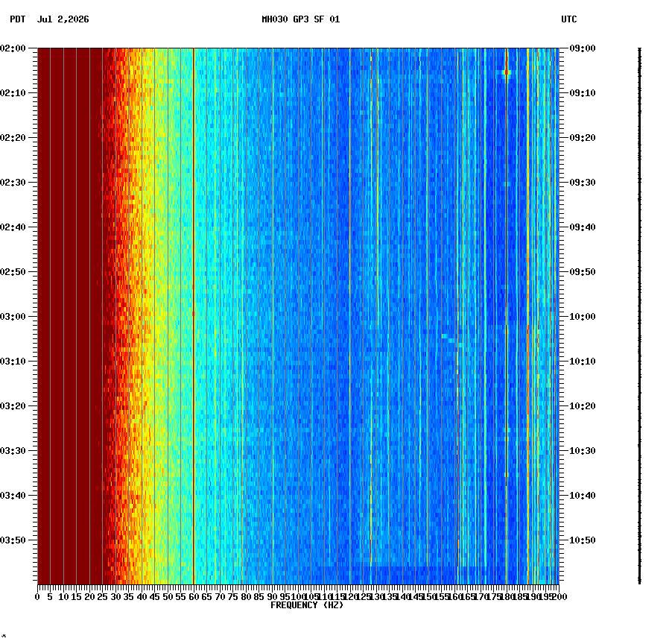This screenshot has height=644, width=672.
Task: Click the '10:20' UTC time label
Action: (x=583, y=405)
